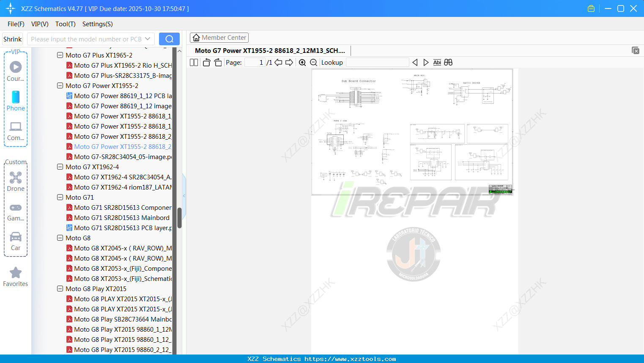This screenshot has width=644, height=363.
Task: Open Moto G8 Play SB28C73664 Mainboard file
Action: click(x=123, y=319)
